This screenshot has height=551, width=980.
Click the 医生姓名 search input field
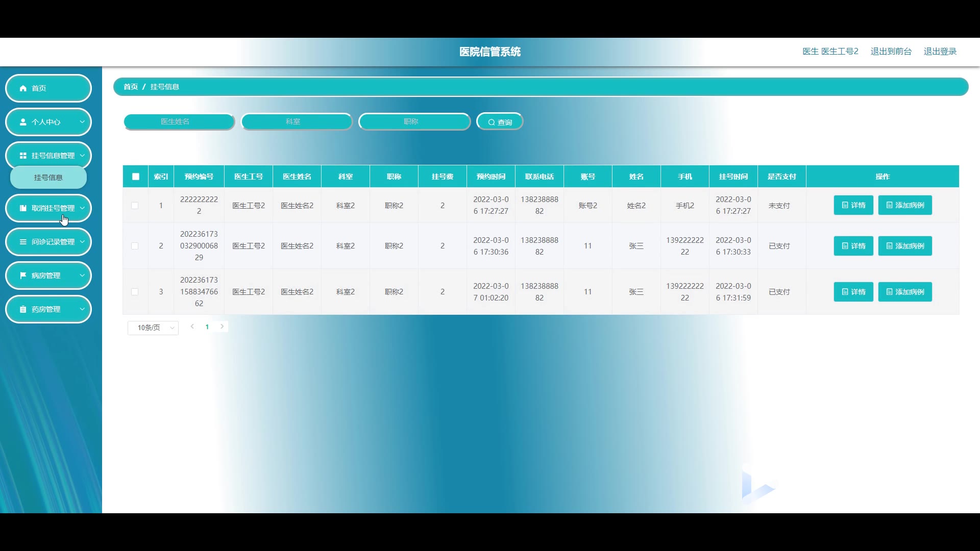179,121
